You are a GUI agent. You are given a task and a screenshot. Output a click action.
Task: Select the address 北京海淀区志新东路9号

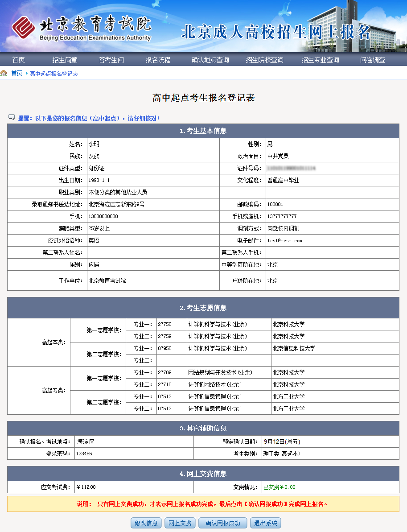point(116,204)
